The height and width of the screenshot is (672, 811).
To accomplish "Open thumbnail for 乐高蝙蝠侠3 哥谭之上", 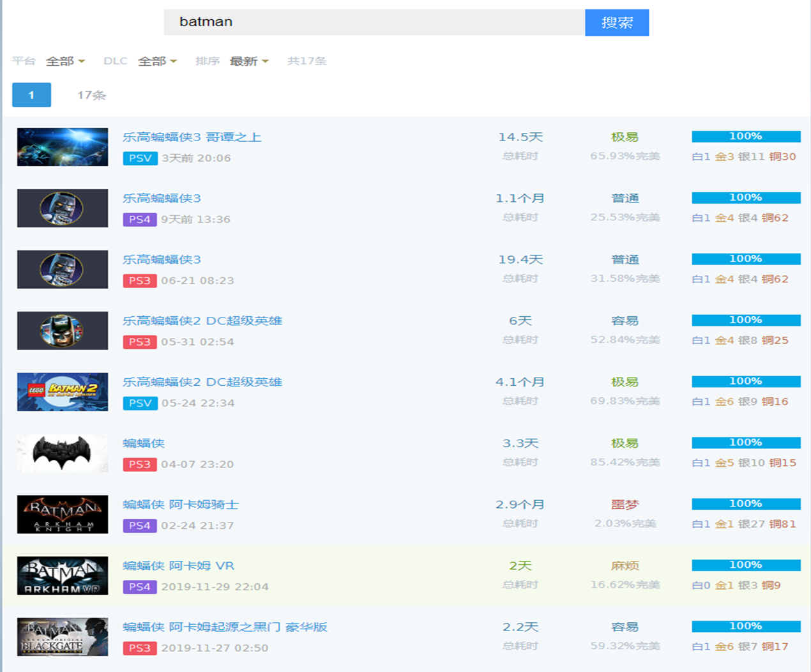I will click(x=63, y=147).
